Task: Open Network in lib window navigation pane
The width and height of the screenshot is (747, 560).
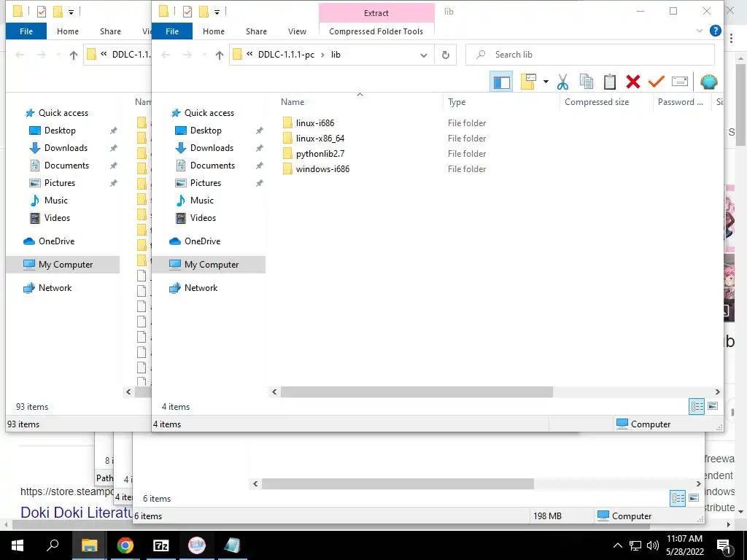Action: coord(201,287)
